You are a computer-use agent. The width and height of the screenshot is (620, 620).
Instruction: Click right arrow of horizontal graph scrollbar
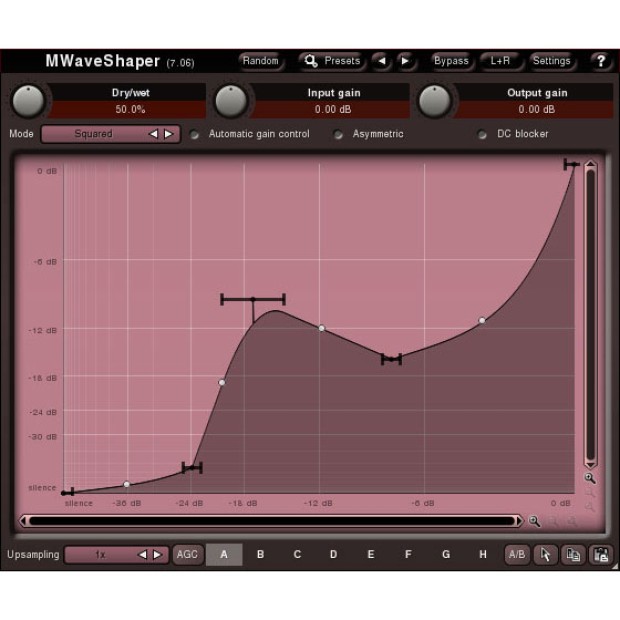519,521
